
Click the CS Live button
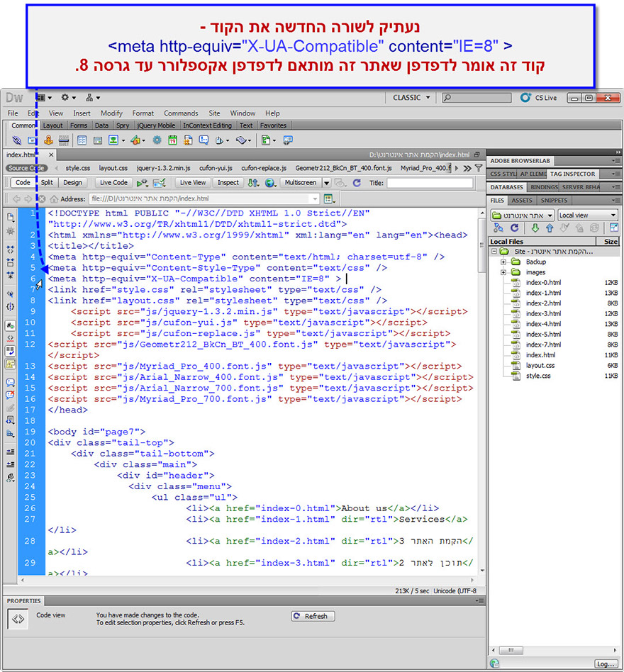(x=539, y=98)
